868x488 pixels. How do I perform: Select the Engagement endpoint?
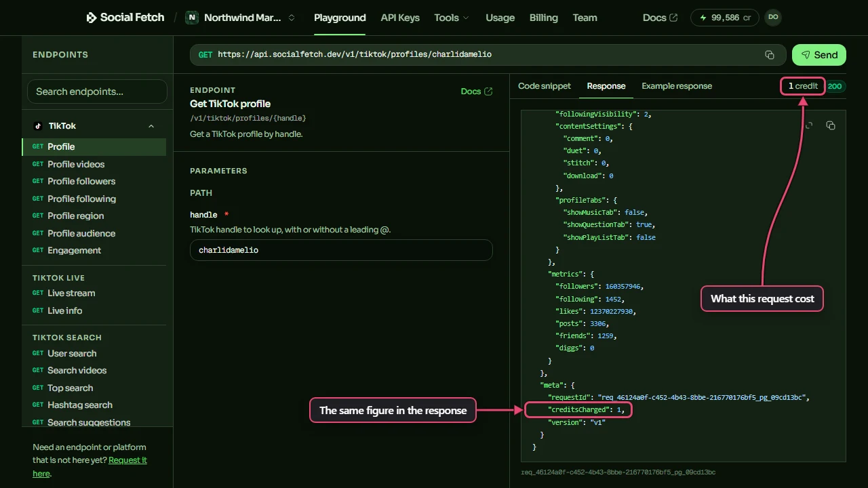coord(94,250)
